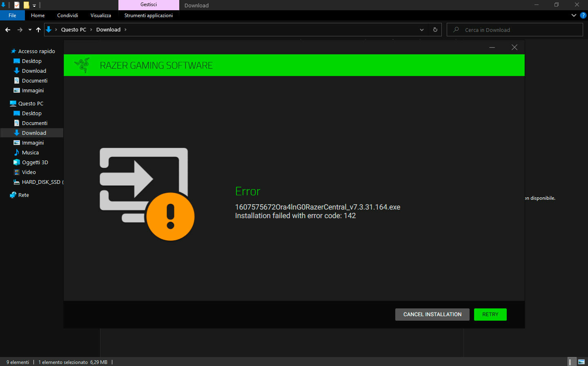Click Musica note icon in sidebar
588x366 pixels.
(x=16, y=152)
